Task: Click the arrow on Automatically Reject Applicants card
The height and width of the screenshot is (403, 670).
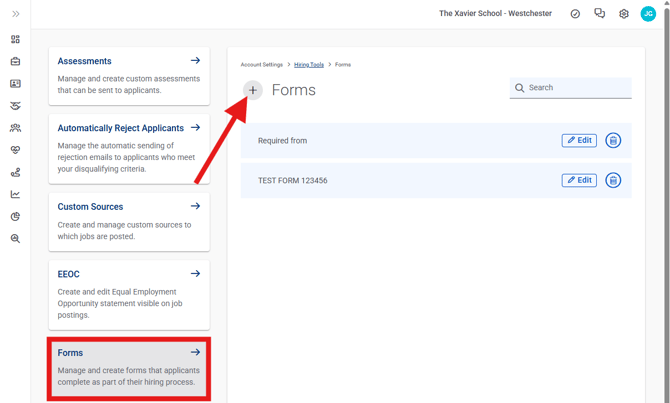Action: [x=195, y=127]
